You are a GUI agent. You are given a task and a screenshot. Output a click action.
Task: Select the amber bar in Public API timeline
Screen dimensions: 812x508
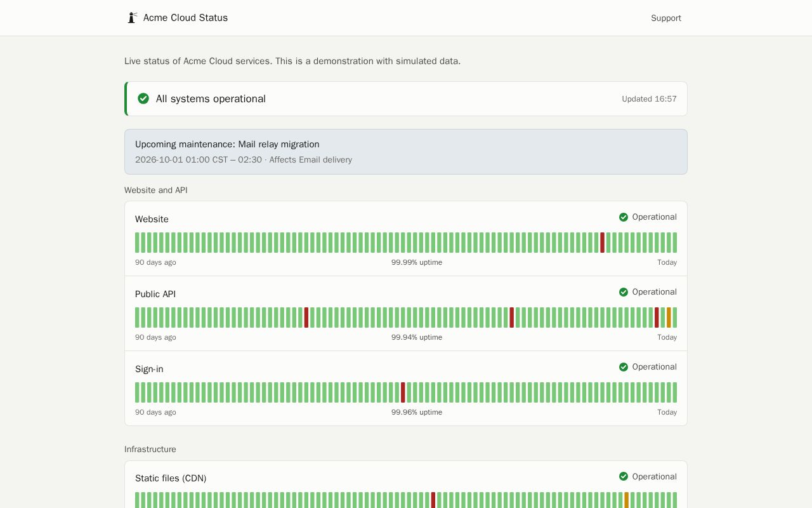(x=669, y=317)
